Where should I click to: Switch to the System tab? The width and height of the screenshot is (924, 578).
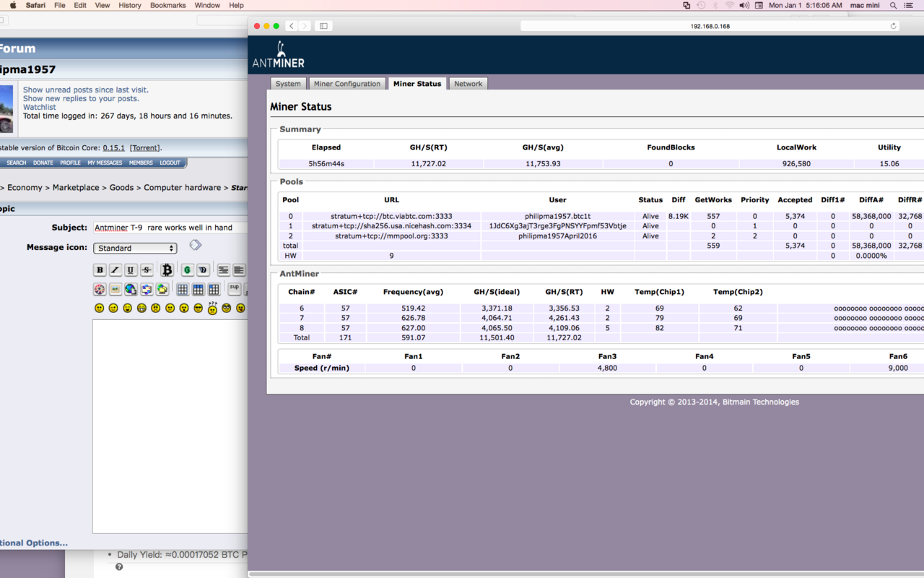[288, 84]
